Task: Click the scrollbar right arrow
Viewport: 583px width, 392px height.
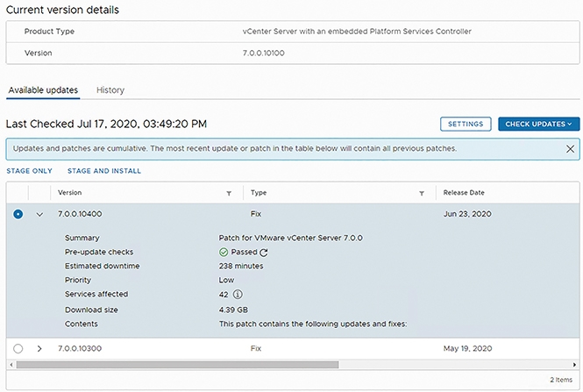Action: 574,365
